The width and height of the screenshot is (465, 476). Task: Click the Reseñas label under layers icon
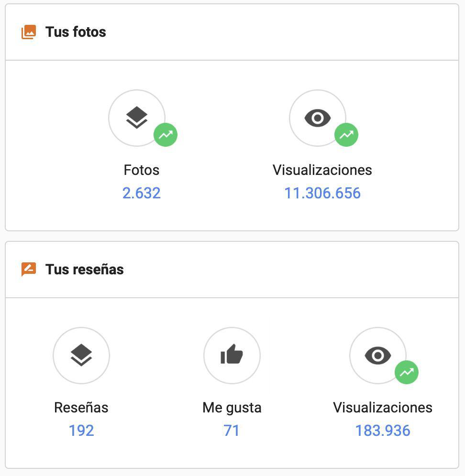tap(81, 408)
